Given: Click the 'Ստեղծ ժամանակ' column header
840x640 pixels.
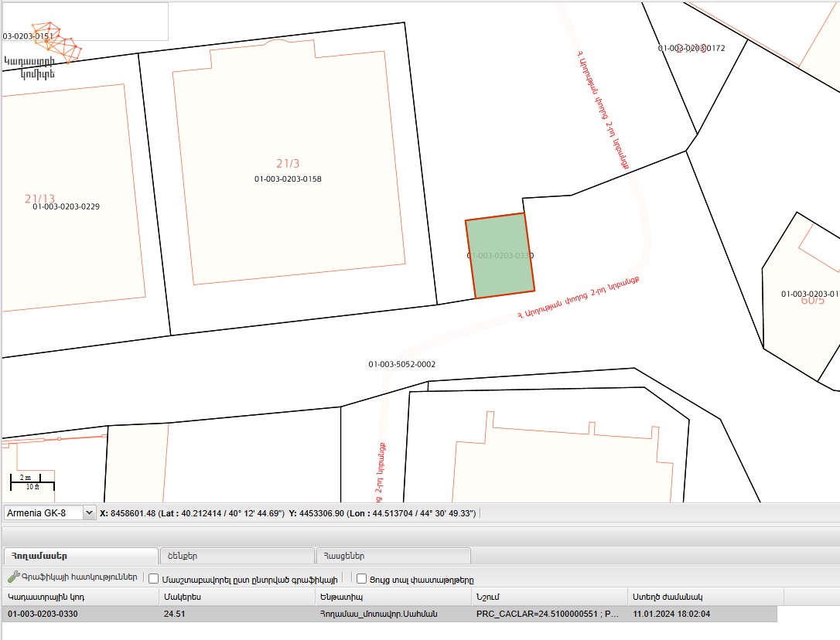Looking at the screenshot, I should [x=705, y=597].
